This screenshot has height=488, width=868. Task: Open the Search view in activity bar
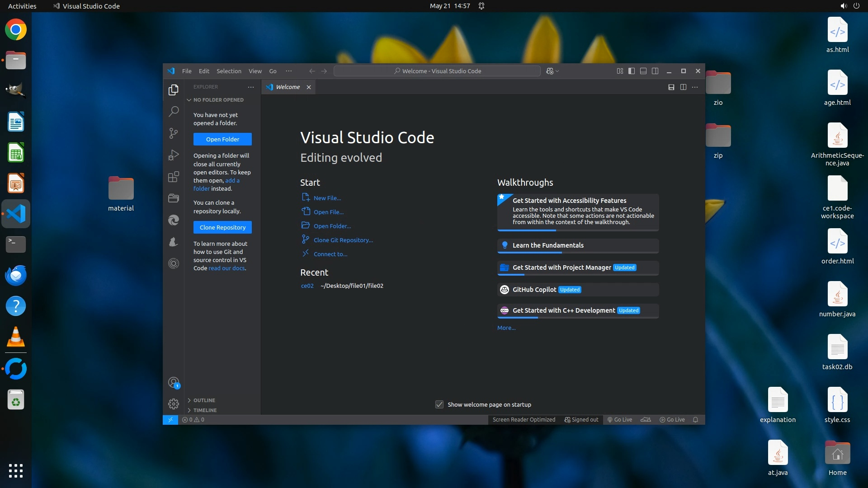tap(174, 112)
